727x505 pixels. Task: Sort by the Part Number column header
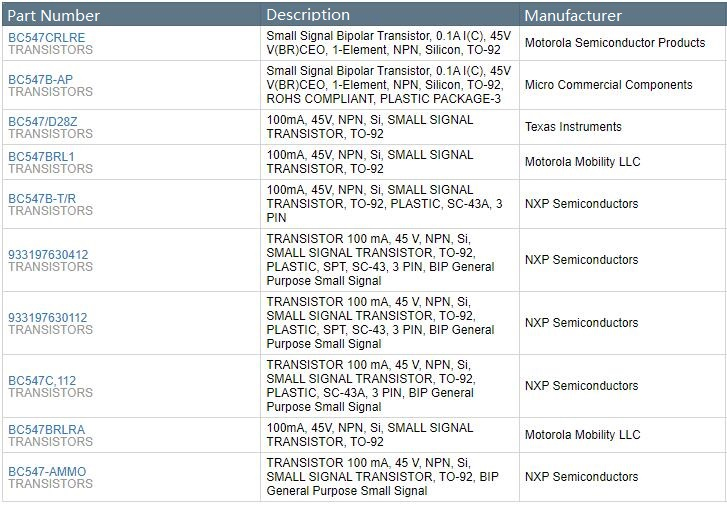coord(53,15)
